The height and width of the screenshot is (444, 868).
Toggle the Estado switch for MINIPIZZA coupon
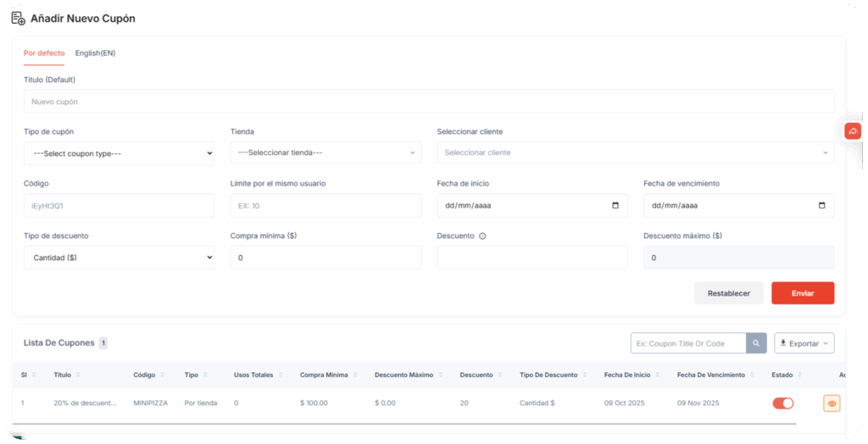(x=782, y=403)
